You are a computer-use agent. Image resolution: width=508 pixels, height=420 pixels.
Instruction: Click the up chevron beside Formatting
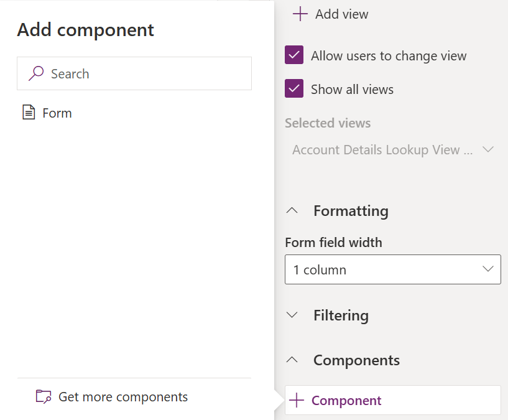[292, 211]
